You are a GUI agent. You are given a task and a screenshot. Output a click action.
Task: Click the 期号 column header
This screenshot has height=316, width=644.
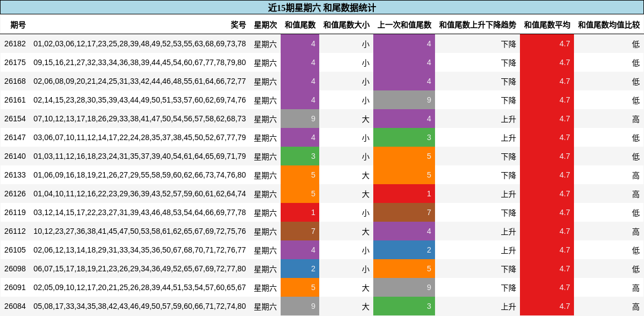click(x=18, y=25)
